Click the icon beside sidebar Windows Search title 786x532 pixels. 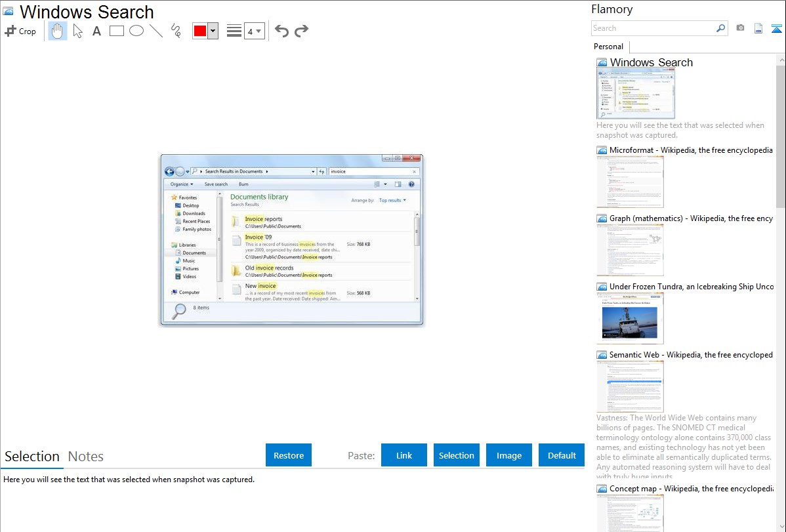tap(602, 63)
